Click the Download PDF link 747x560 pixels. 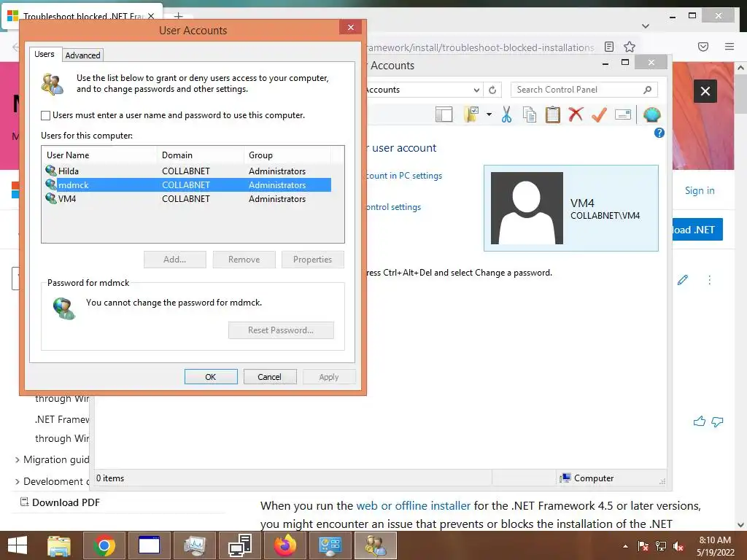click(x=60, y=502)
